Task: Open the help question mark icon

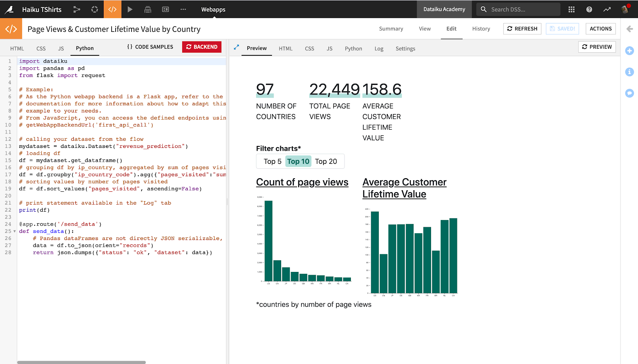Action: point(589,9)
